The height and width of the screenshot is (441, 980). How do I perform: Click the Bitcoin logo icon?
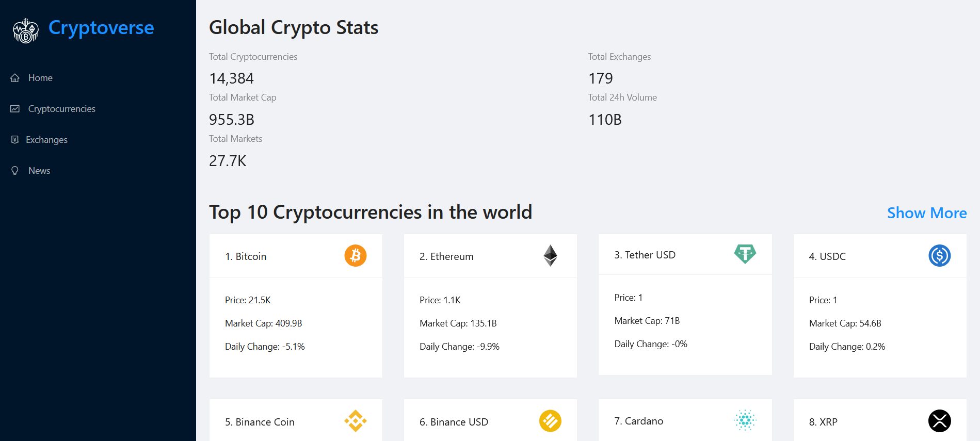point(356,256)
